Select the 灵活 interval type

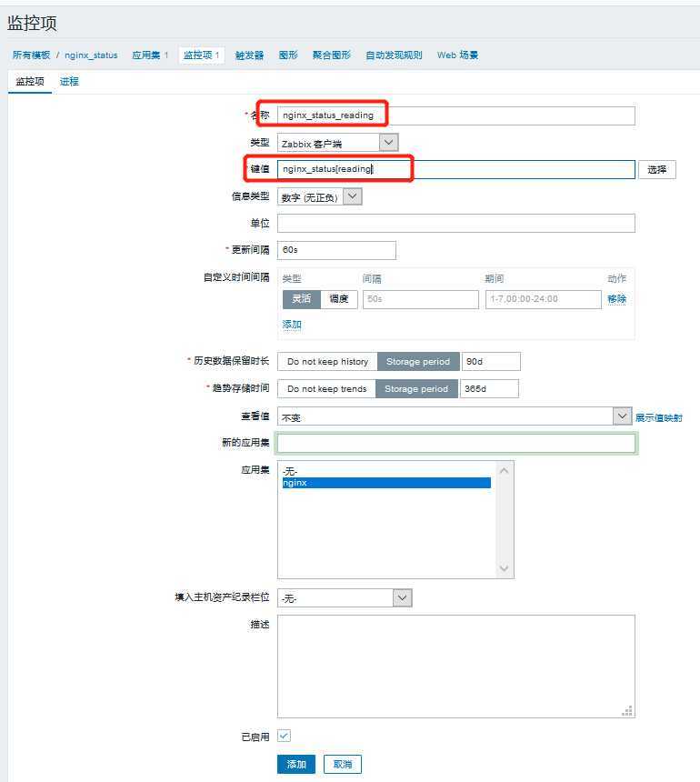[301, 299]
